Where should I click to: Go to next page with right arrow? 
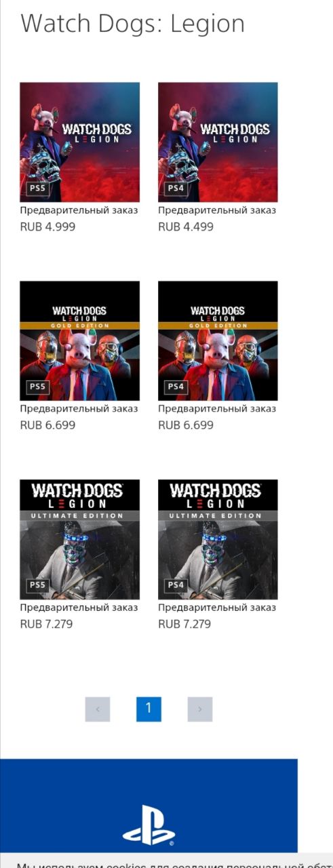[200, 709]
